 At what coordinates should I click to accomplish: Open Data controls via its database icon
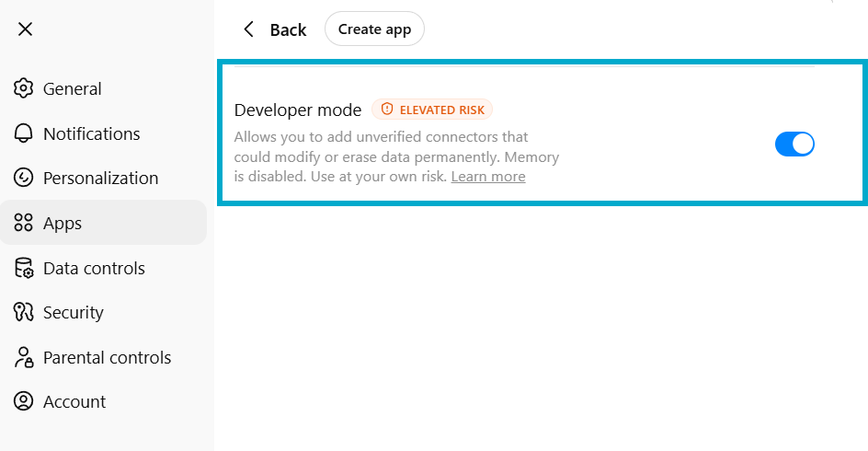[x=24, y=268]
